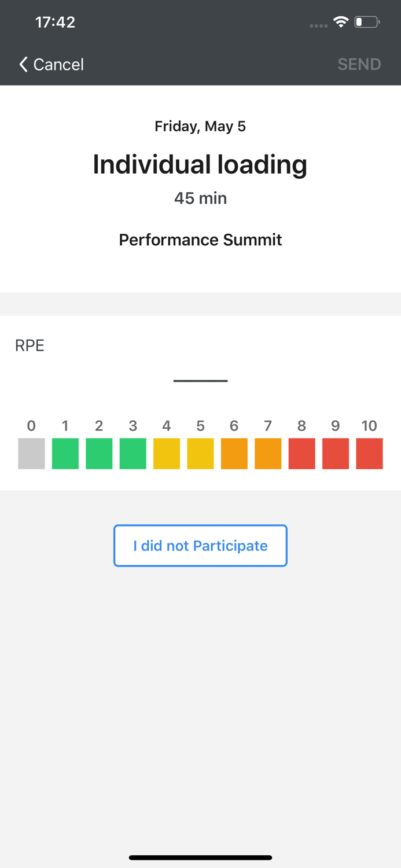The width and height of the screenshot is (401, 868).
Task: Tap the 17:42 clock in status bar
Action: pyautogui.click(x=55, y=22)
